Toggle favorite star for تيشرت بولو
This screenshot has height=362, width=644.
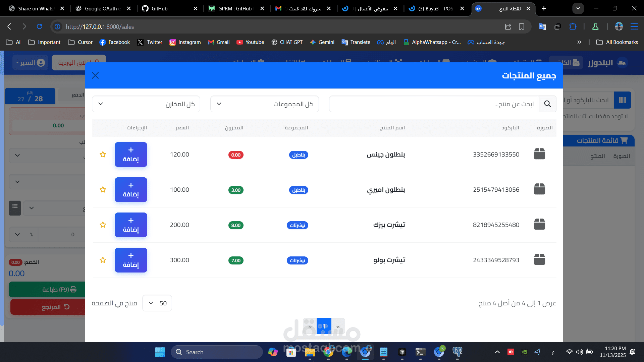click(103, 260)
